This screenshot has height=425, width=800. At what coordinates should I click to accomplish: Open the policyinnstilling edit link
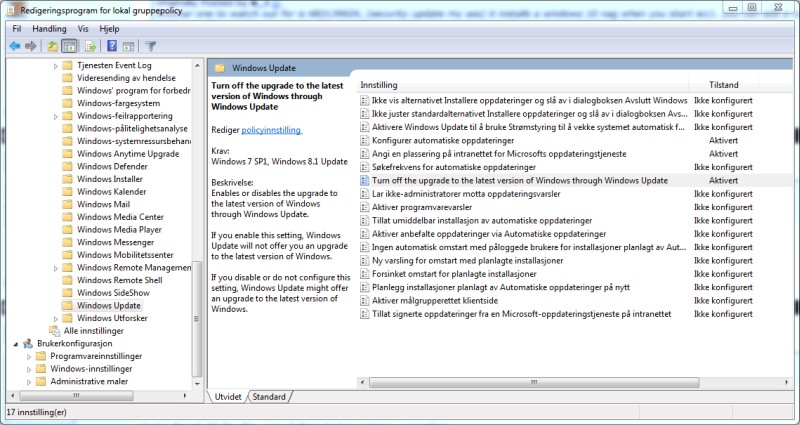tap(271, 130)
